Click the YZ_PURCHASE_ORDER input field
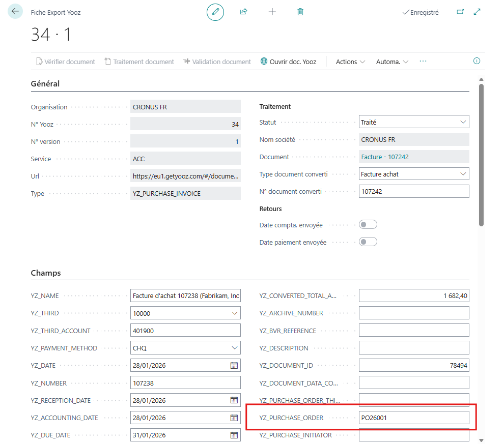504x444 pixels. (413, 418)
